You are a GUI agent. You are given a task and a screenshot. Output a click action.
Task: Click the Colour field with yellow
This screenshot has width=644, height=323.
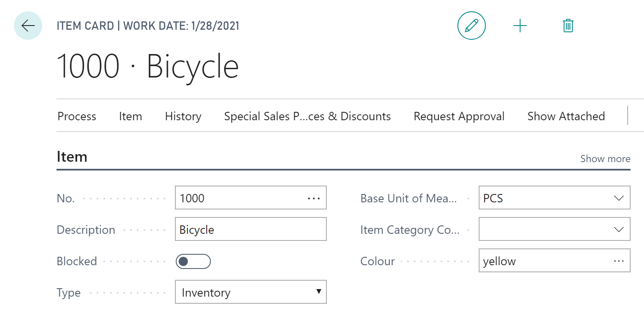[x=554, y=261]
